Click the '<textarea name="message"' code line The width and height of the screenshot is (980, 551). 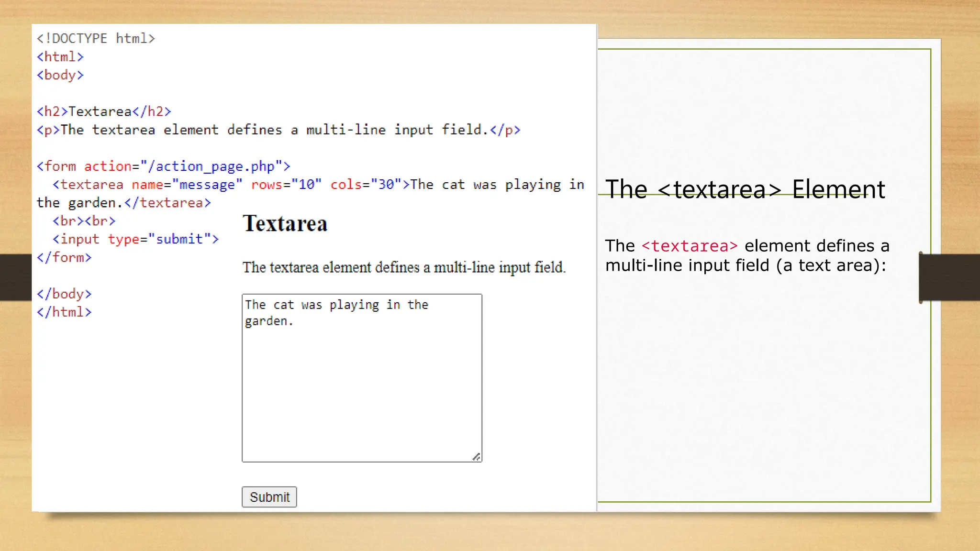click(x=319, y=185)
